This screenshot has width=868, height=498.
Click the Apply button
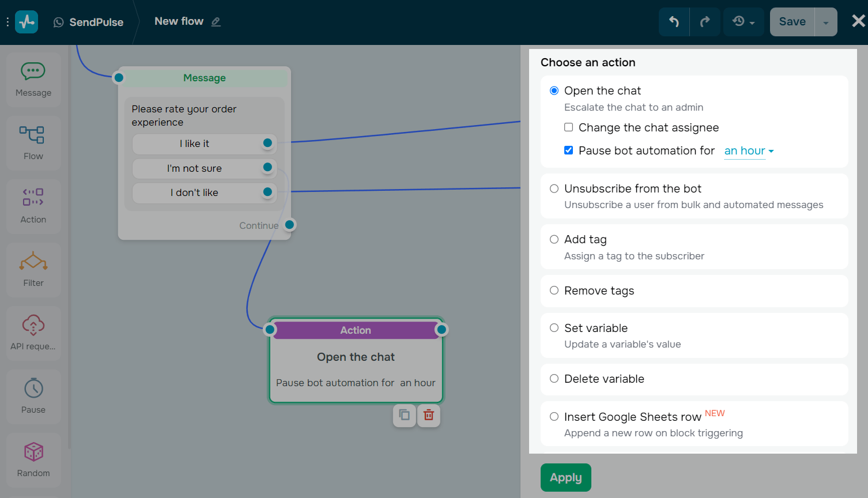[x=565, y=477]
